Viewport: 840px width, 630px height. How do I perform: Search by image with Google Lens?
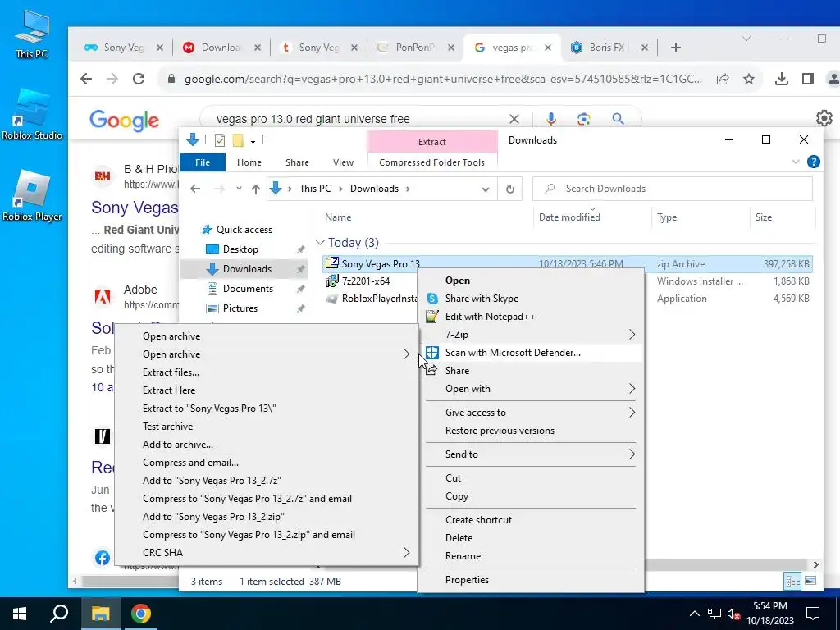(584, 119)
